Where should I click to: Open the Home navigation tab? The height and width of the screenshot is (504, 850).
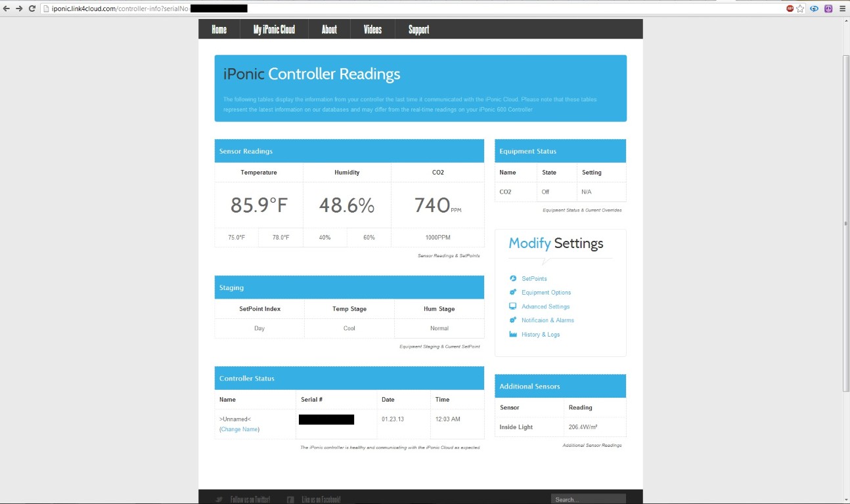(x=219, y=30)
